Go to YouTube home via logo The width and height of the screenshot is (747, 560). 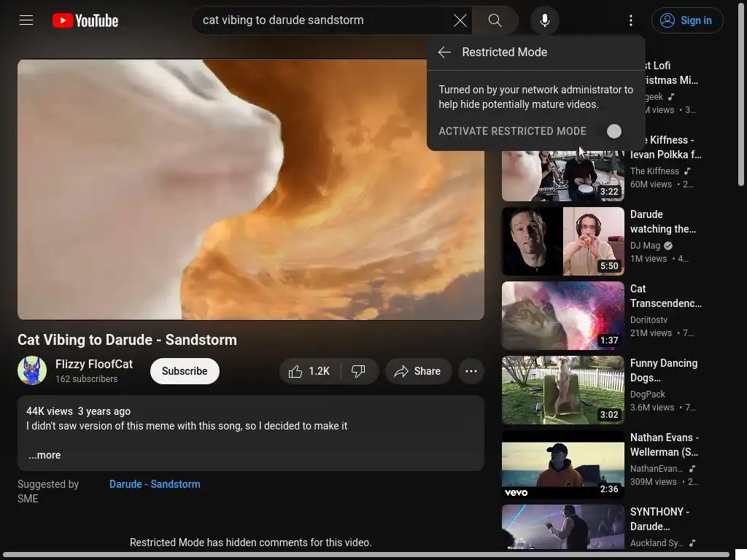point(85,20)
